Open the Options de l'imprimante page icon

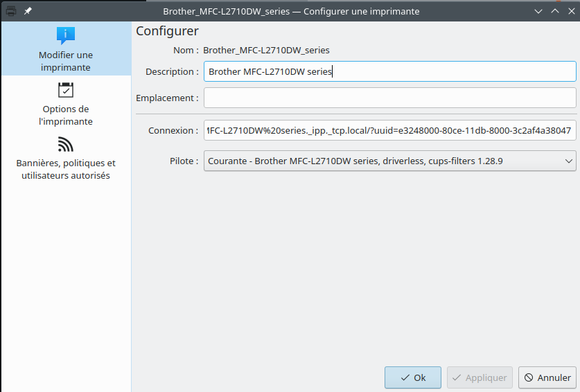coord(66,90)
